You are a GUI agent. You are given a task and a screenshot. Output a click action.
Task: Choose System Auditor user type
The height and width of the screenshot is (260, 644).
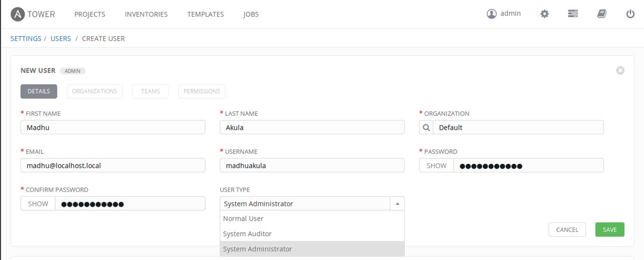[247, 234]
